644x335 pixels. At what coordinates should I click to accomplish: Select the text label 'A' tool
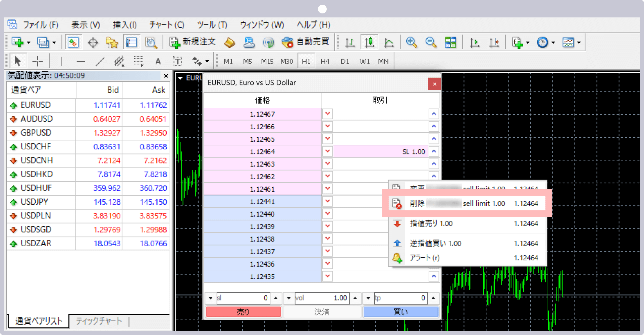point(158,61)
